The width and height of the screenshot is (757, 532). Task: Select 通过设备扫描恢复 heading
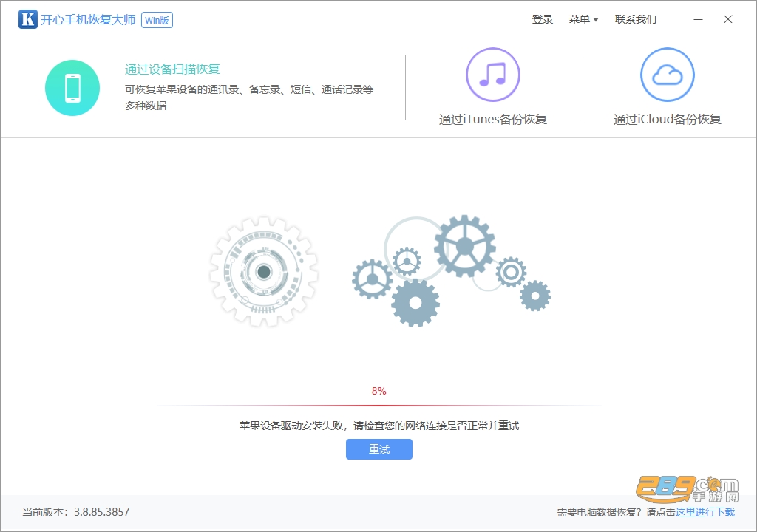pyautogui.click(x=172, y=69)
